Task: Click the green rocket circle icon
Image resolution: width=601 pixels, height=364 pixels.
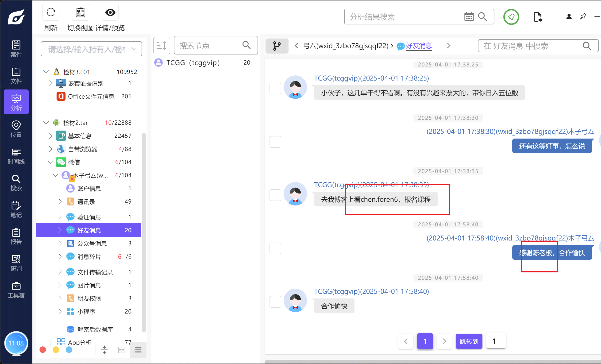Action: click(x=511, y=17)
